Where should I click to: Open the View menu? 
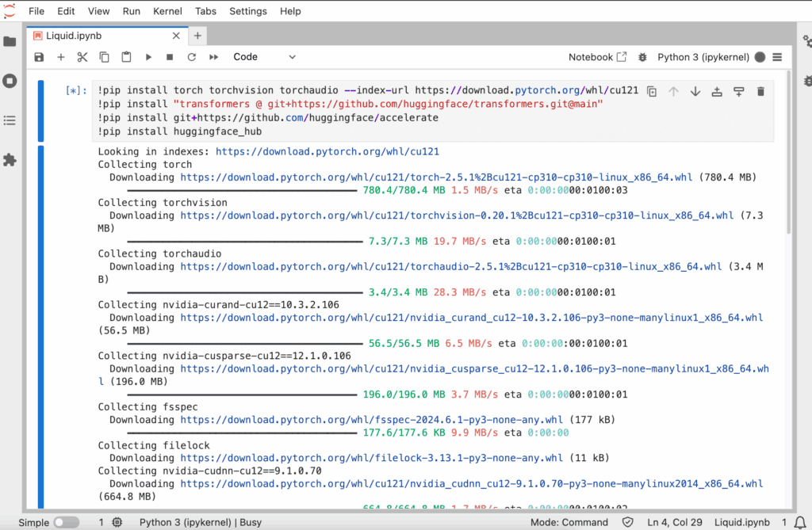(98, 11)
